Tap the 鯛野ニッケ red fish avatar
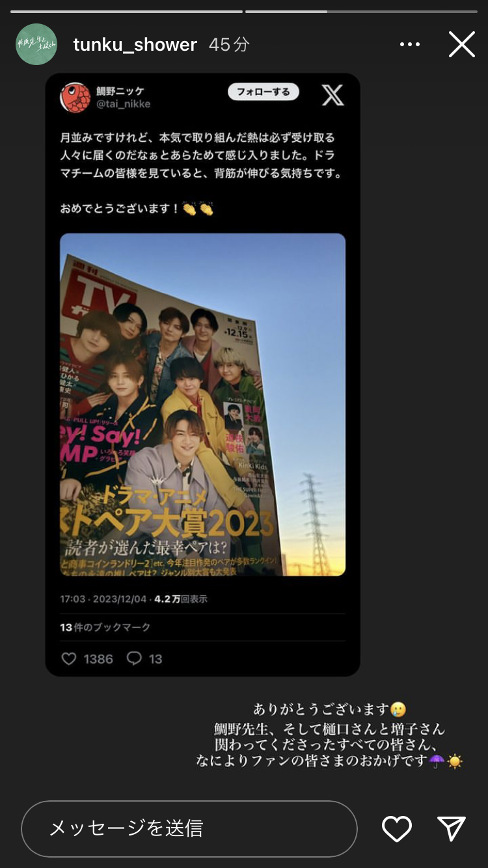The image size is (488, 868). coord(75,97)
